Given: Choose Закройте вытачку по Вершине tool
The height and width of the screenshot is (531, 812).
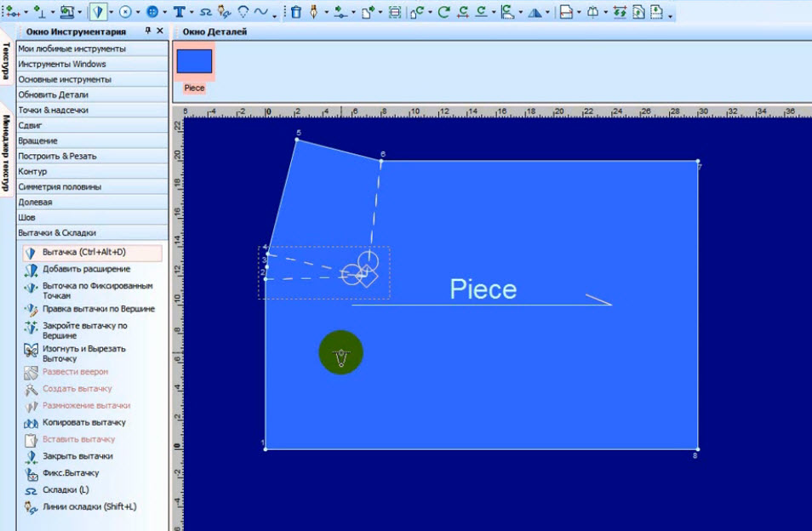Looking at the screenshot, I should click(x=76, y=330).
